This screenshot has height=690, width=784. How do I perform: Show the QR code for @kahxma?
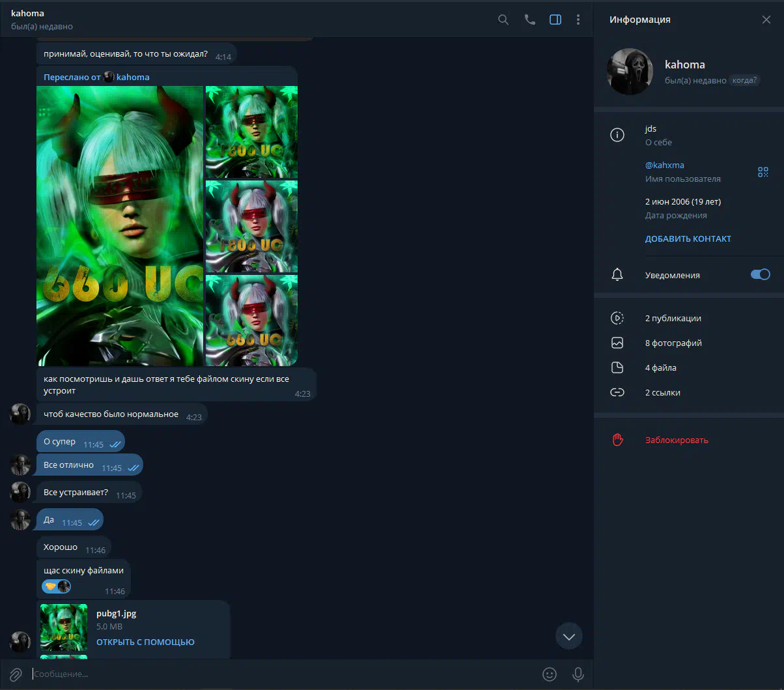pos(763,172)
